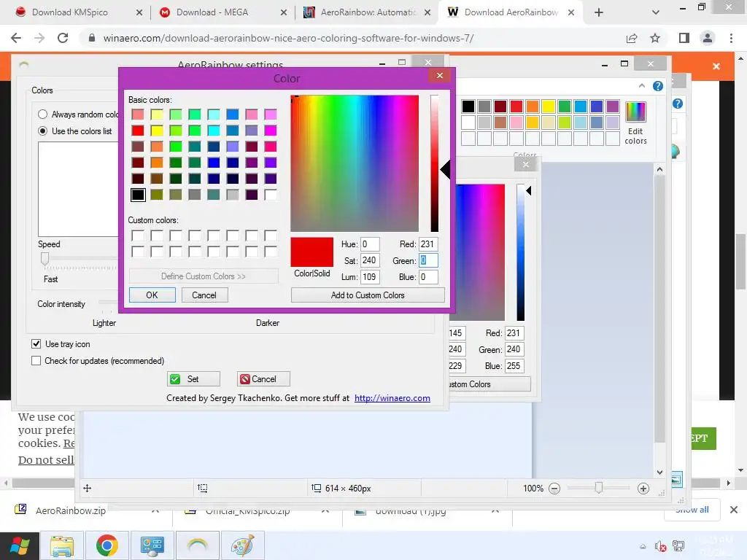
Task: Reload the winaero page
Action: tap(63, 38)
